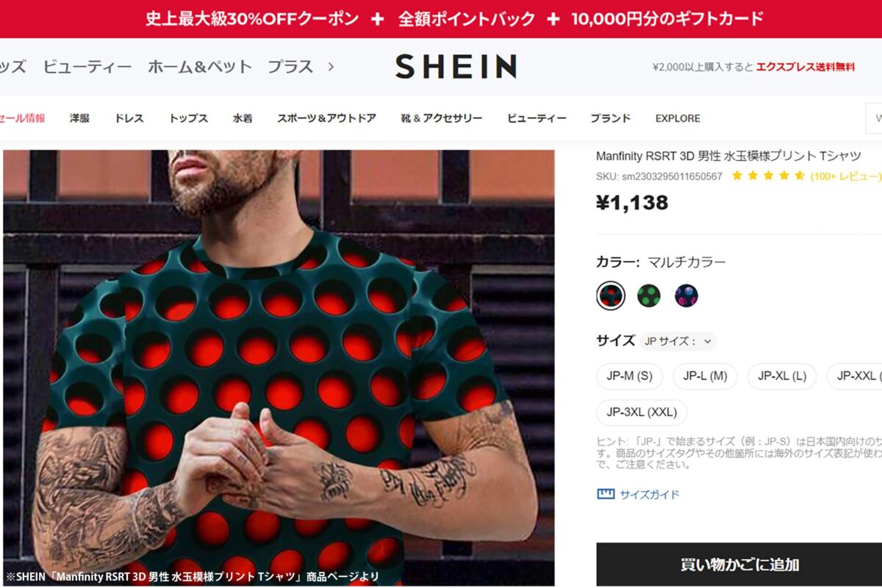Click the サイズガイド link
This screenshot has height=588, width=882.
(x=650, y=495)
